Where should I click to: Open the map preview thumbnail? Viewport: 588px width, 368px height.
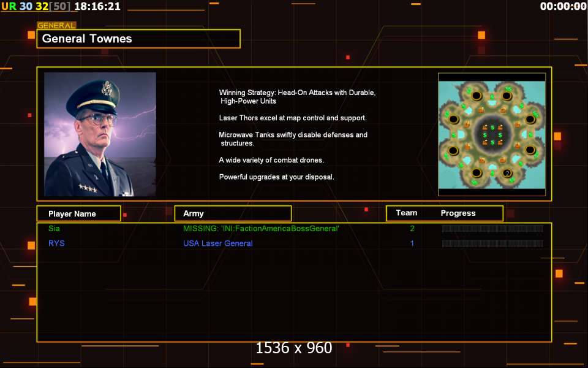(x=492, y=134)
